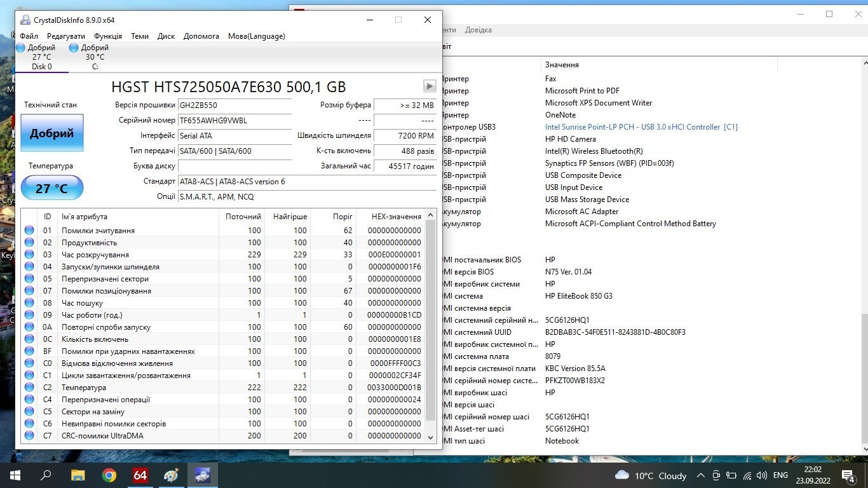Open the Paint app taskbar icon

tap(172, 475)
